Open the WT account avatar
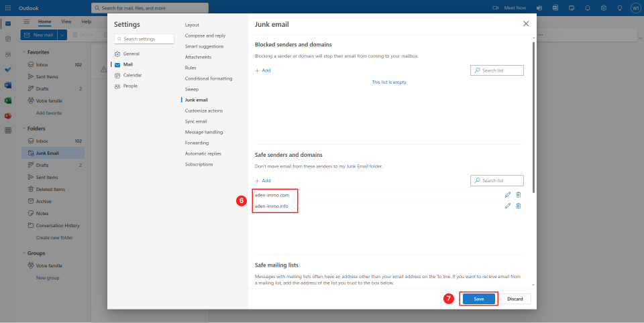644x323 pixels. click(635, 8)
